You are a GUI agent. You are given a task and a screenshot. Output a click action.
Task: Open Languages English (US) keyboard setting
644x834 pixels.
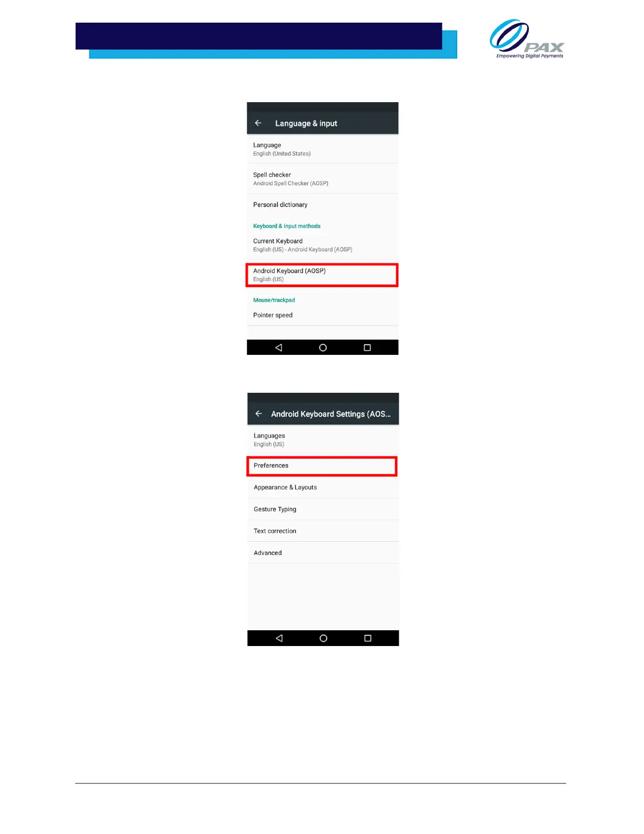click(x=323, y=440)
